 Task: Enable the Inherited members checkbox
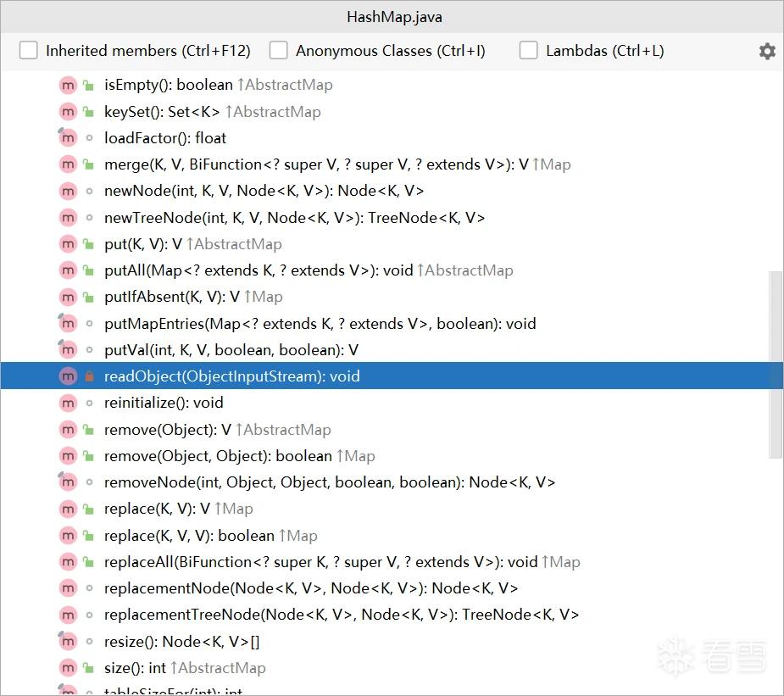click(x=29, y=51)
